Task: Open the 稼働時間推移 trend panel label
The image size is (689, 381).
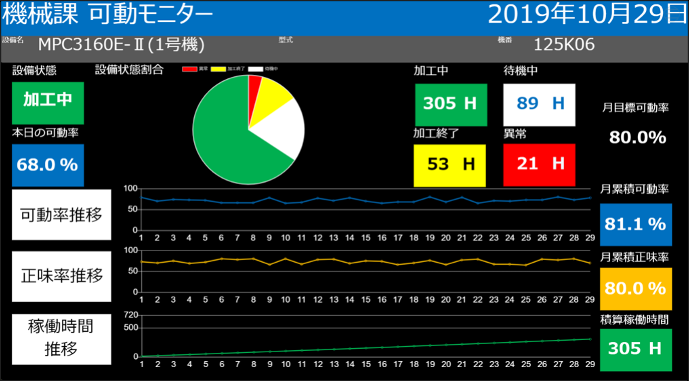Action: pos(62,339)
